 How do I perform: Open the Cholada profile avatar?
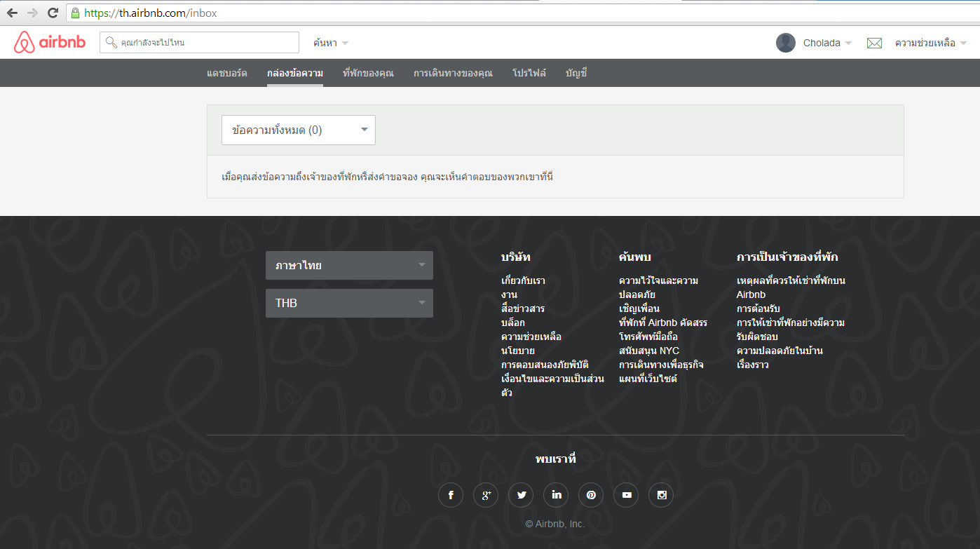[x=786, y=43]
